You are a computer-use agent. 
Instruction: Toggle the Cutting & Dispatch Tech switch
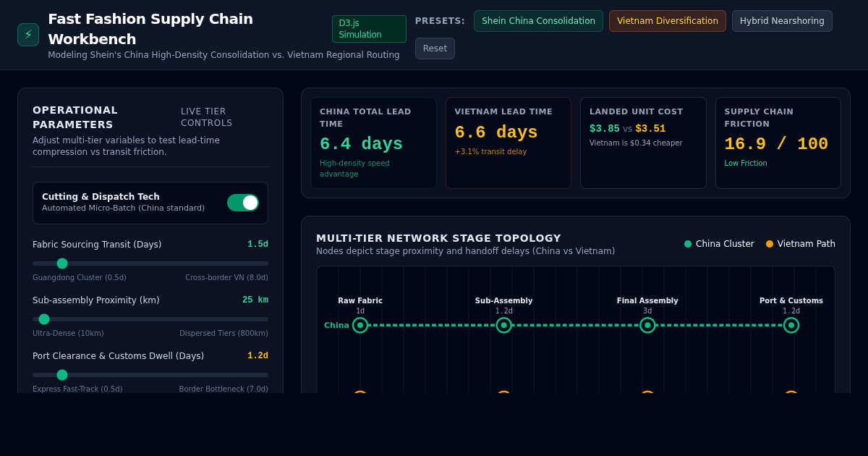click(243, 203)
